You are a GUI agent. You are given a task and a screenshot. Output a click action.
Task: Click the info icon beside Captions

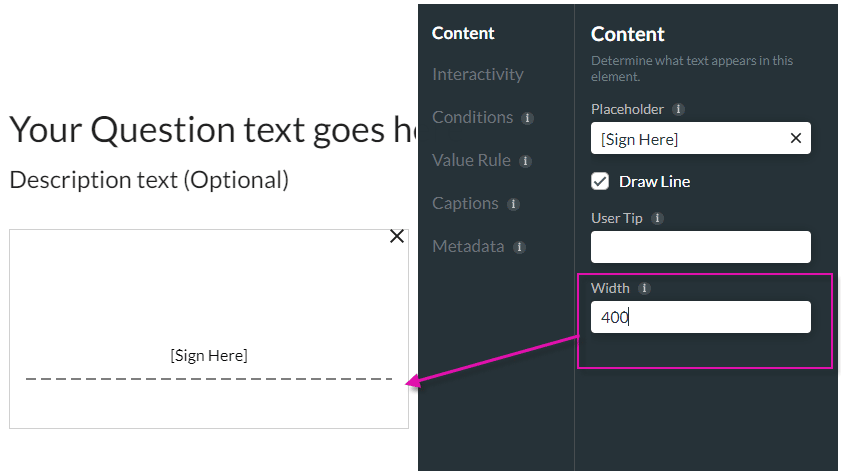[x=513, y=204]
